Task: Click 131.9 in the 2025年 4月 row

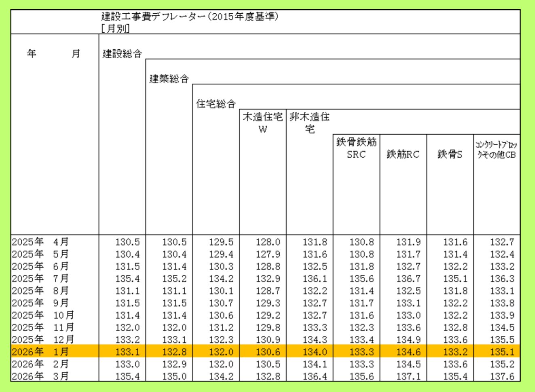Action: point(408,242)
